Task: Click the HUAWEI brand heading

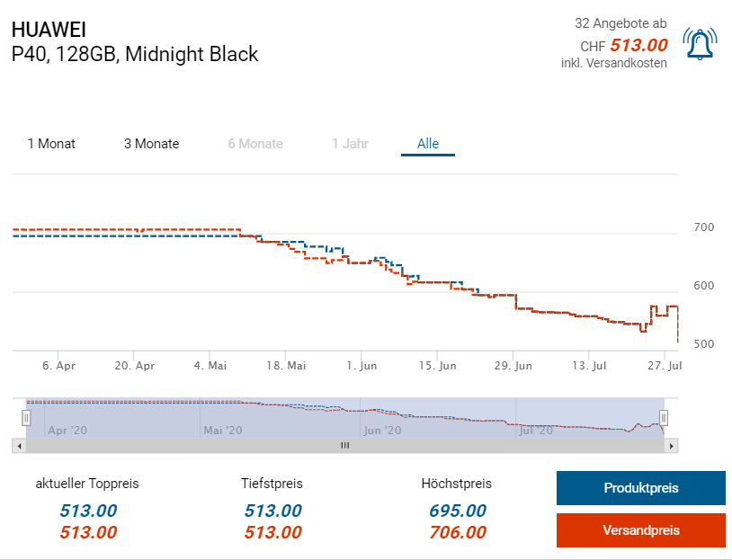Action: (x=49, y=28)
